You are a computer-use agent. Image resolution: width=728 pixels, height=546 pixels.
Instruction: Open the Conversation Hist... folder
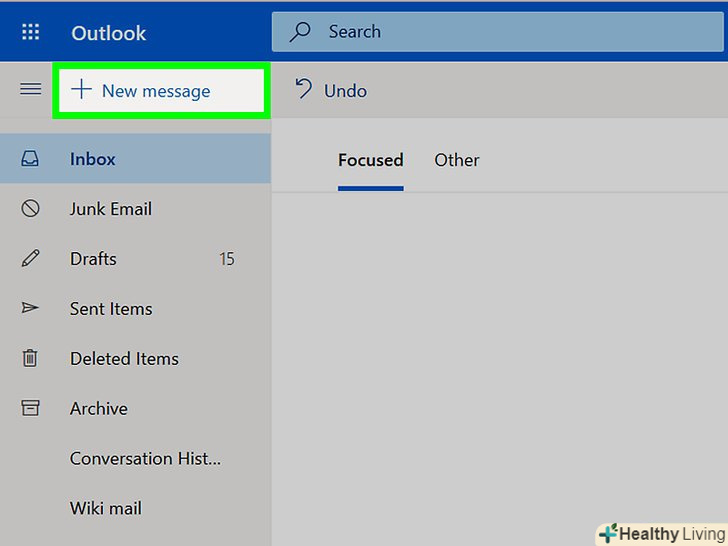pos(135,458)
